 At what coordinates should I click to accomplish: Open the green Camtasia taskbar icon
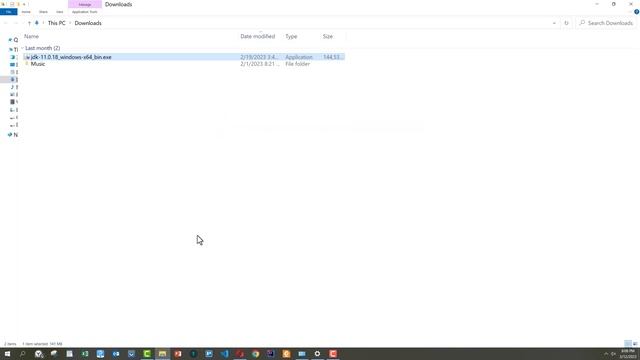[x=147, y=354]
